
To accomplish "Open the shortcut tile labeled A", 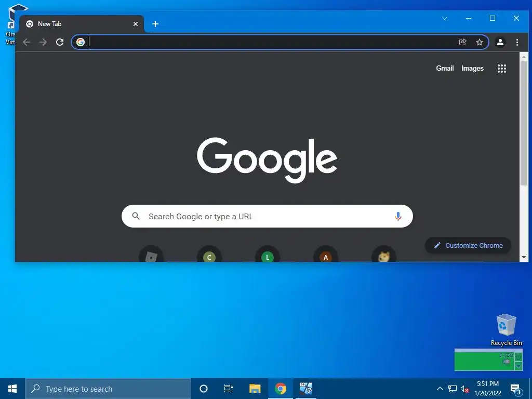I will (326, 254).
